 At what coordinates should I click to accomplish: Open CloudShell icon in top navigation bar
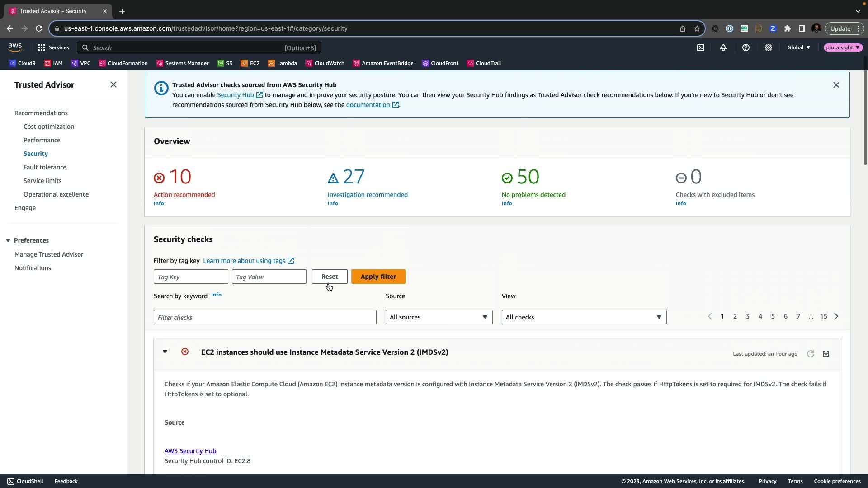[701, 47]
